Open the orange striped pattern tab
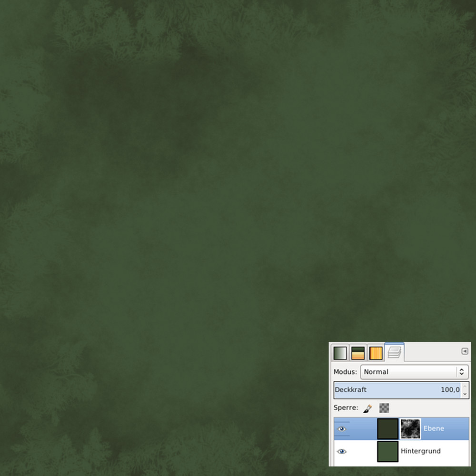 [x=376, y=353]
